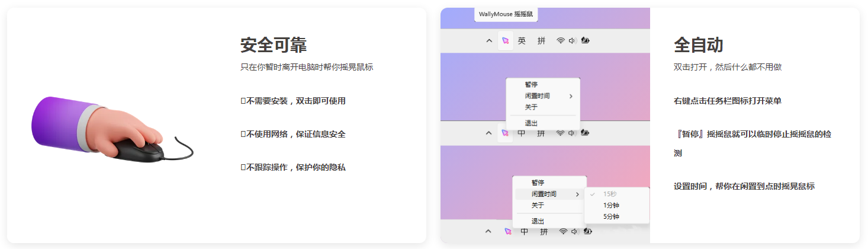
Task: Click 退出 in the menu without submenu
Action: [x=531, y=123]
